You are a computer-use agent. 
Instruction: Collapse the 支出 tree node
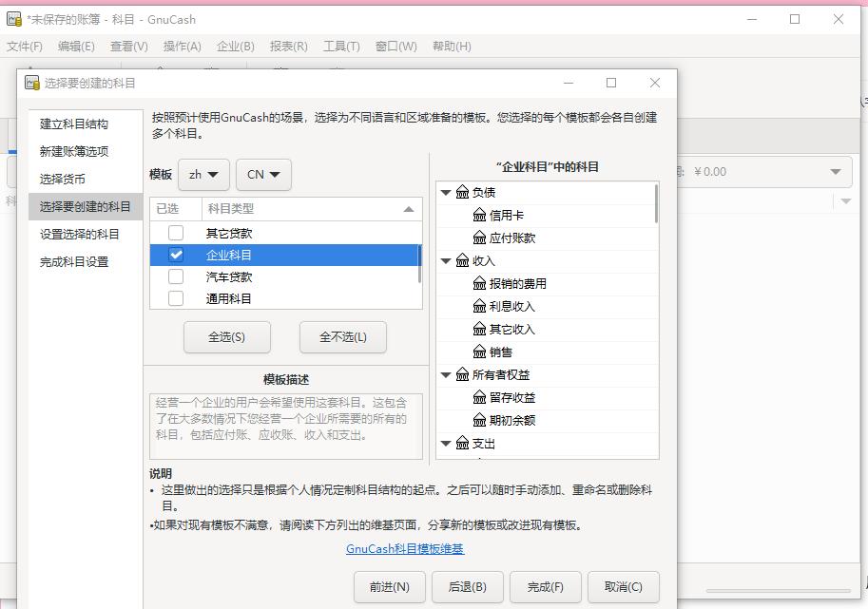(446, 444)
